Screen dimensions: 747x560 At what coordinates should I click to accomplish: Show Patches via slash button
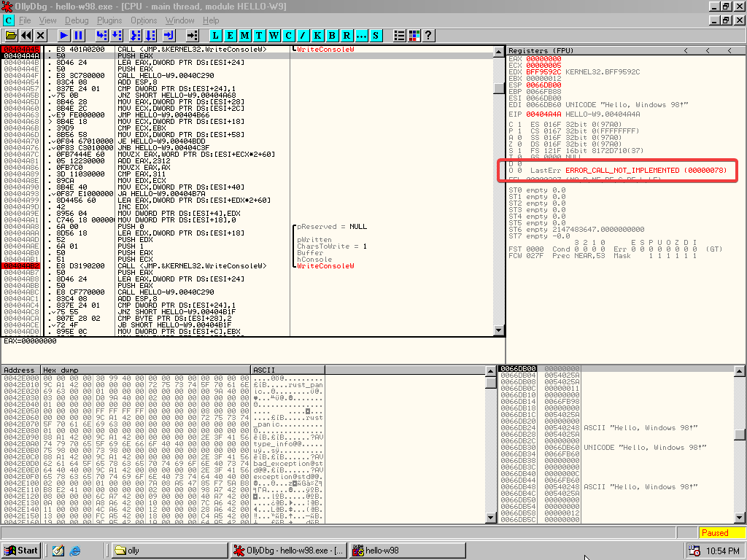[303, 36]
